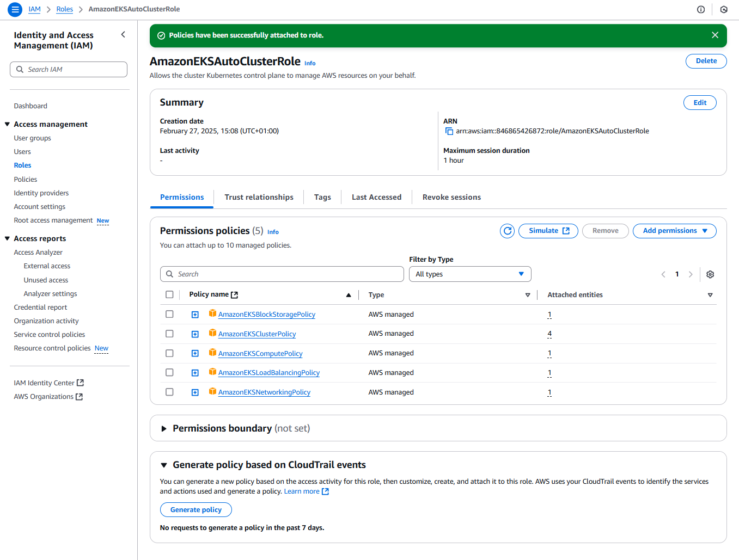
Task: Expand the AmazonEKSComputePolicy row details
Action: [195, 354]
